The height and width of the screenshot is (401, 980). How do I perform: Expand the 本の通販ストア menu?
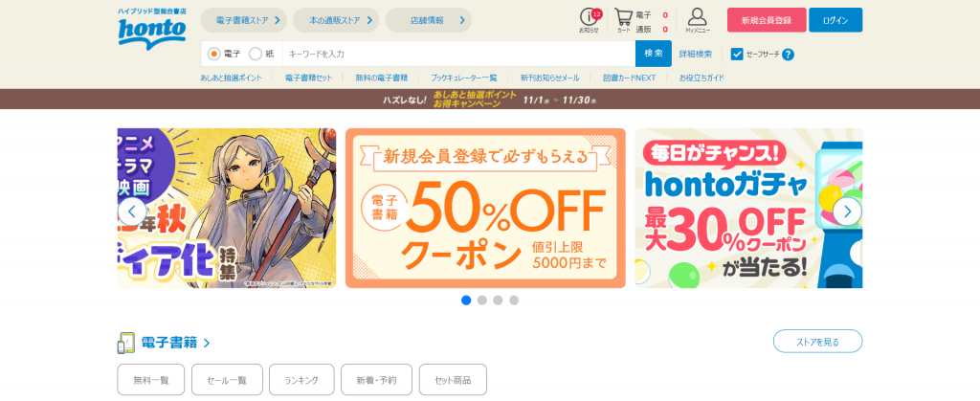click(x=336, y=20)
